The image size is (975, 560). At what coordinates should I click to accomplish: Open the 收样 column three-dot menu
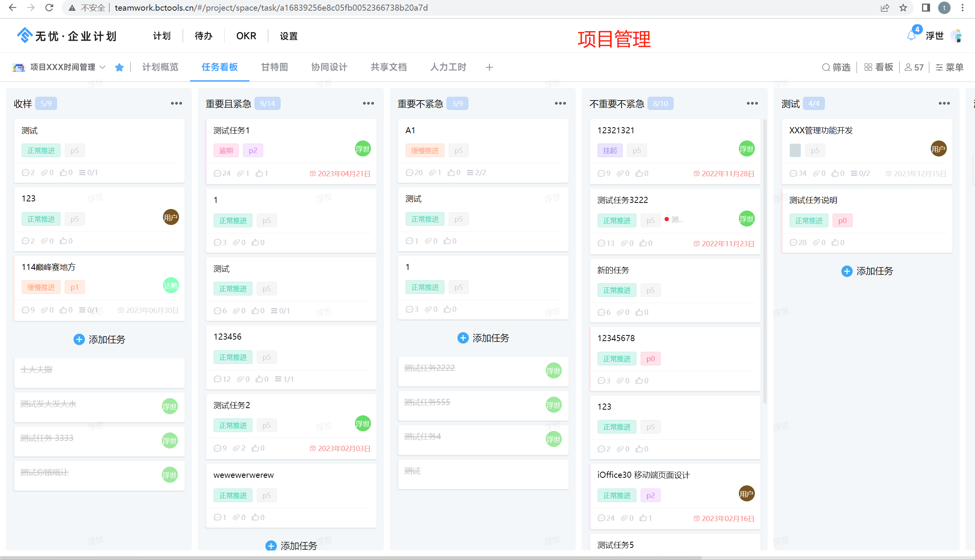tap(176, 104)
